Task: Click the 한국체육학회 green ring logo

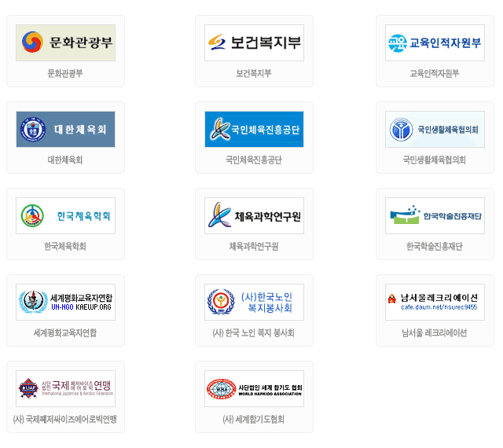Action: (x=32, y=215)
